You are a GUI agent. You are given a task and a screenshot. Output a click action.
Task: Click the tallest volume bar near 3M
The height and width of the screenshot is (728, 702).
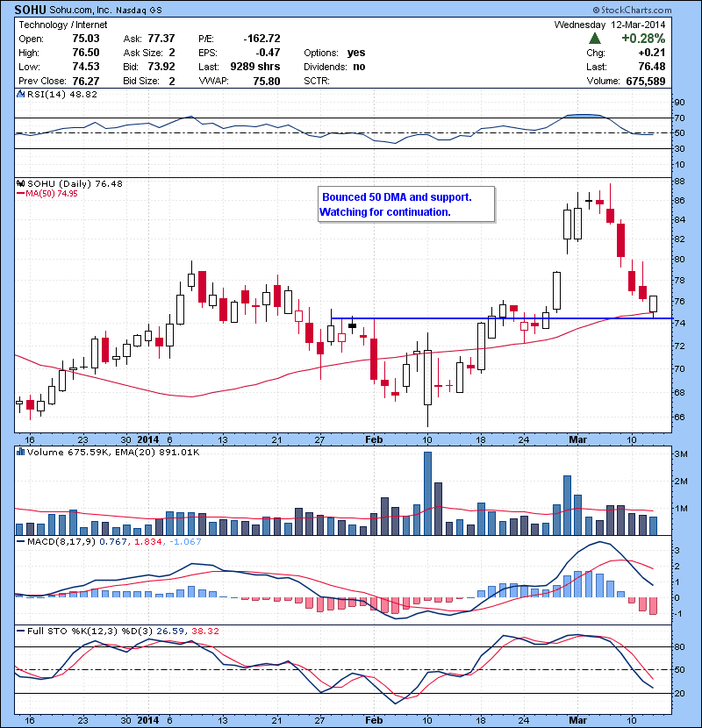point(428,493)
